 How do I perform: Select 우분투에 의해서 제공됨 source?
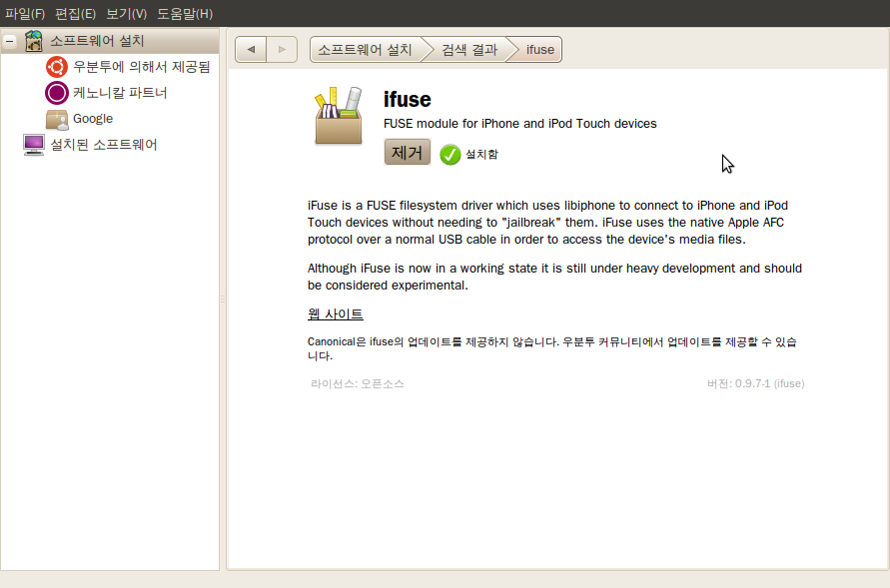click(141, 67)
